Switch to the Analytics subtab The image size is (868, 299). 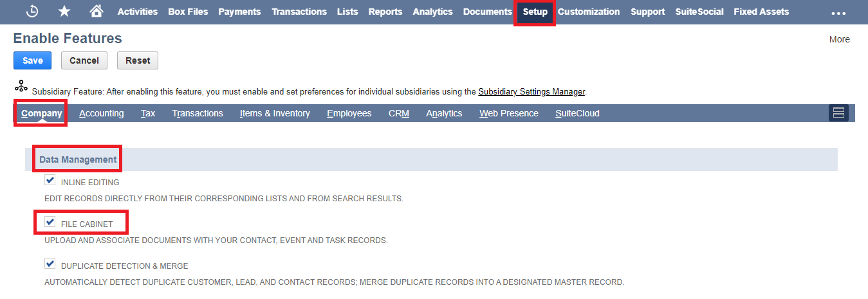click(444, 113)
